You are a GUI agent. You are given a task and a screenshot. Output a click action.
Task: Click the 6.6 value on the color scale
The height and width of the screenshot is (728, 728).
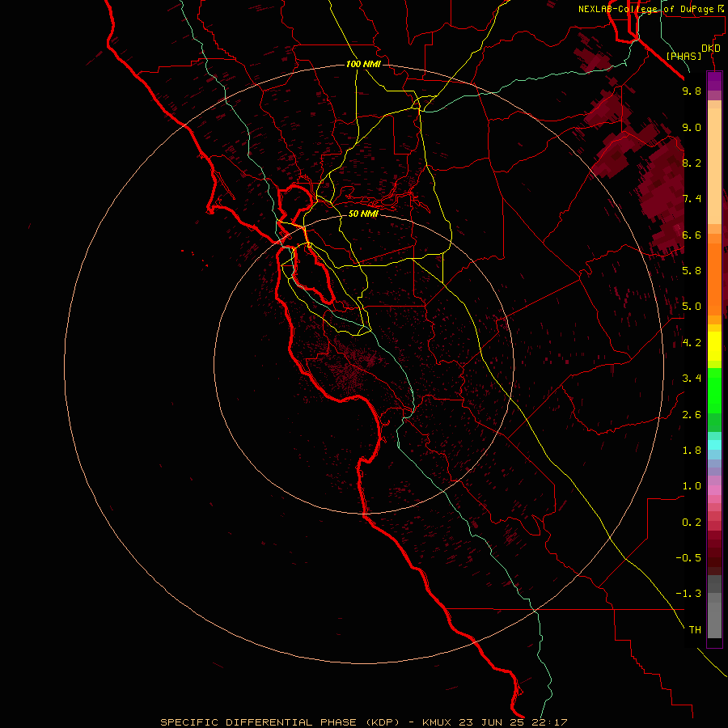[x=692, y=235]
